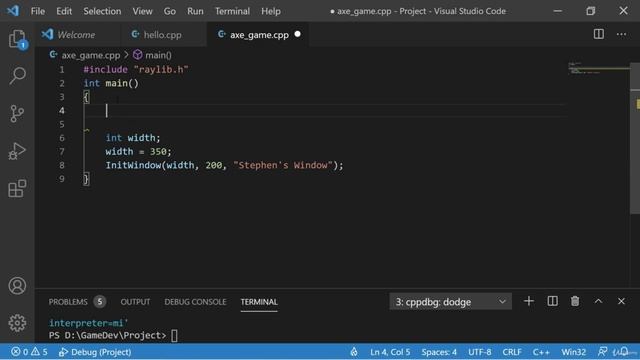The width and height of the screenshot is (640, 360).
Task: Maximize the panel with up chevron
Action: (598, 301)
